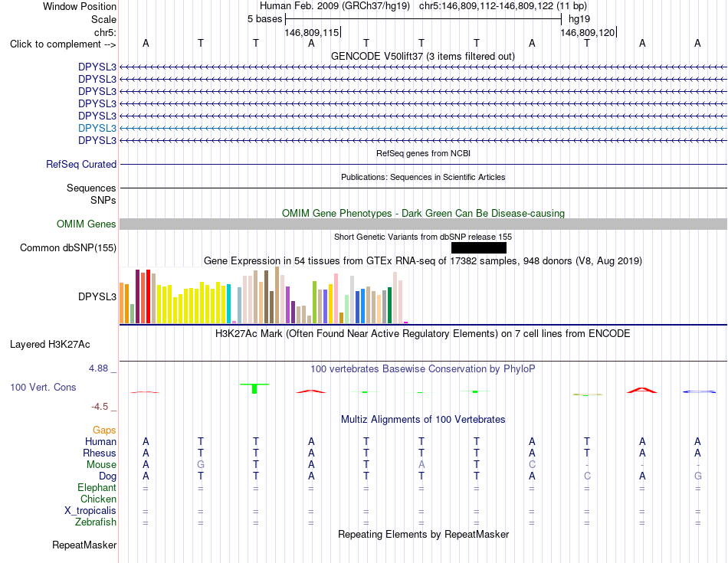Click the blue PhyloP mark

tap(699, 391)
